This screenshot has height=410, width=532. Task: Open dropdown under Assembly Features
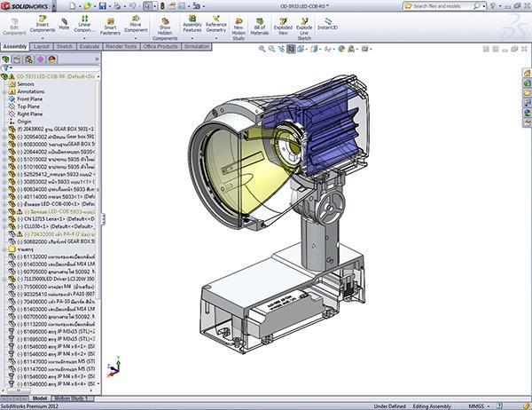[192, 38]
